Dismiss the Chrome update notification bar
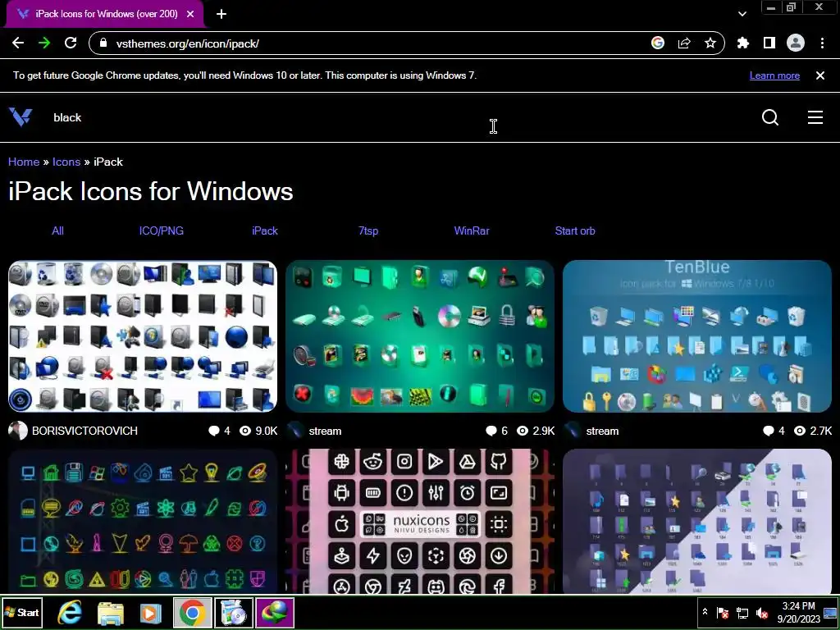Image resolution: width=840 pixels, height=630 pixels. click(x=820, y=75)
